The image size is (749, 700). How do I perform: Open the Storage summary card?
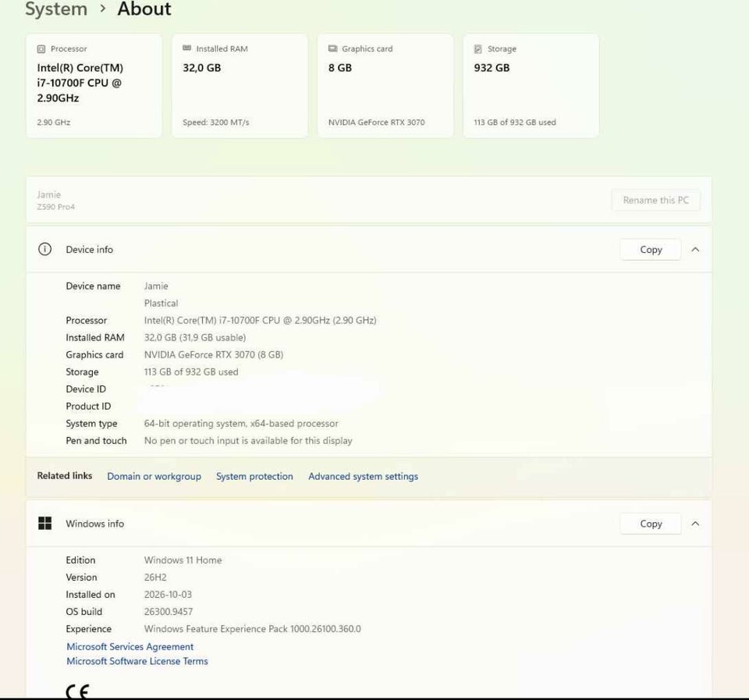(531, 86)
